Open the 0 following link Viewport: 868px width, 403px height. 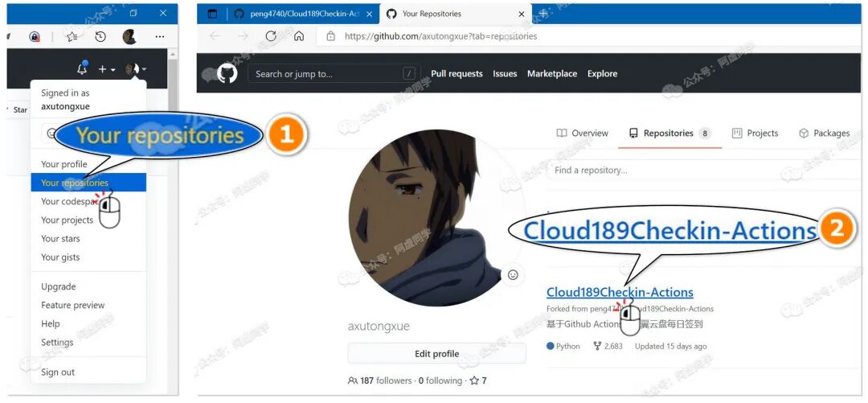(440, 380)
